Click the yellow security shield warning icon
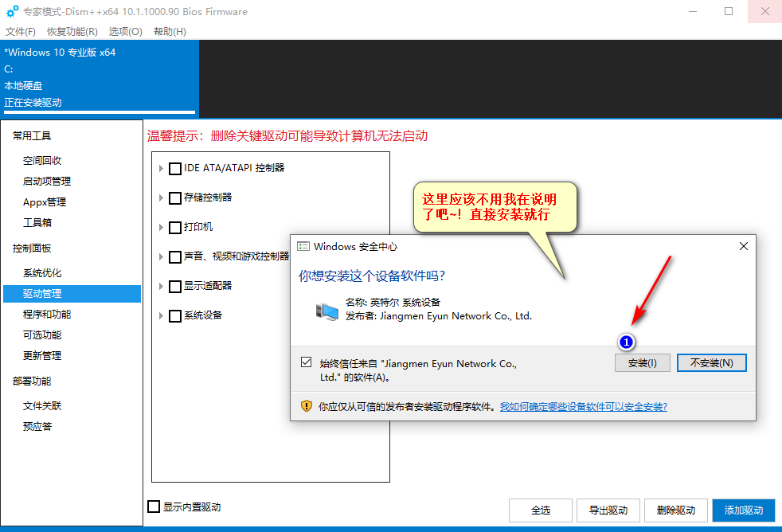Image resolution: width=782 pixels, height=532 pixels. pyautogui.click(x=307, y=406)
